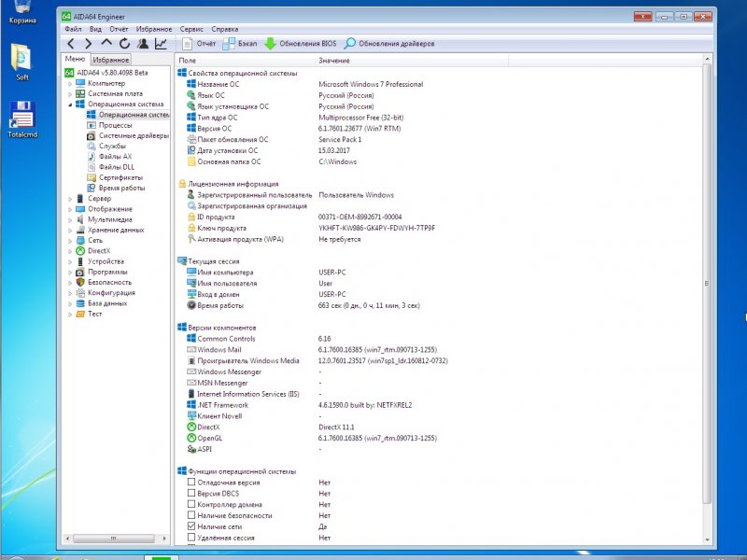Screen dimensions: 747x560
Task: Collapse the Операционная система node
Action: (70, 105)
